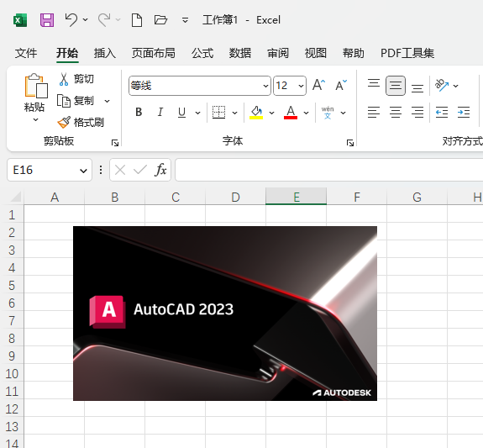
Task: Expand the 粘贴 options arrow
Action: click(36, 119)
